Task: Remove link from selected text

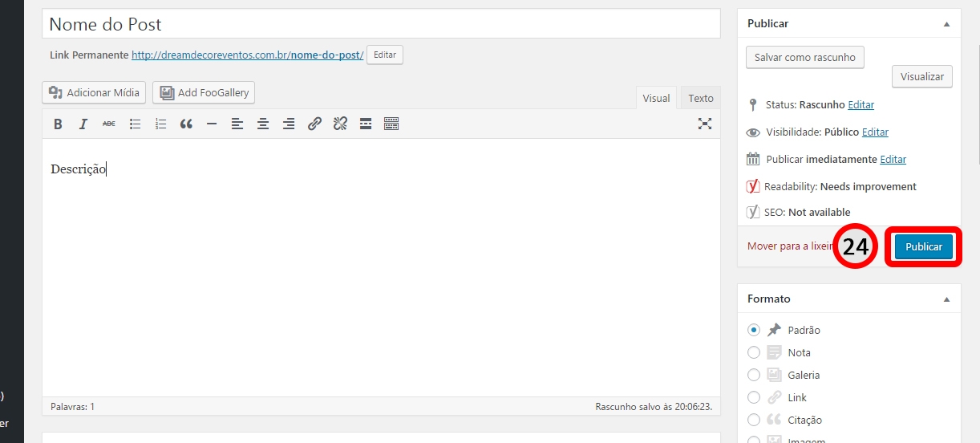Action: pos(340,124)
